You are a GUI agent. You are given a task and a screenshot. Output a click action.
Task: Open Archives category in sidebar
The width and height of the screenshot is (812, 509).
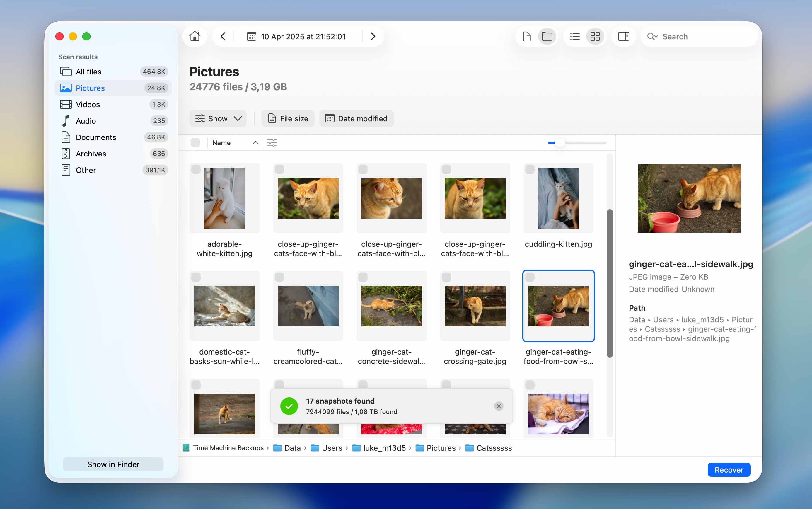click(x=113, y=154)
